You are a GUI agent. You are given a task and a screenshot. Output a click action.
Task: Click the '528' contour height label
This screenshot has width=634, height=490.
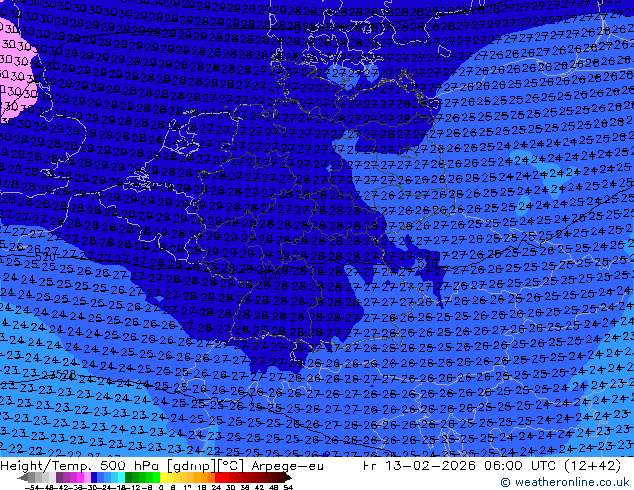pos(65,375)
